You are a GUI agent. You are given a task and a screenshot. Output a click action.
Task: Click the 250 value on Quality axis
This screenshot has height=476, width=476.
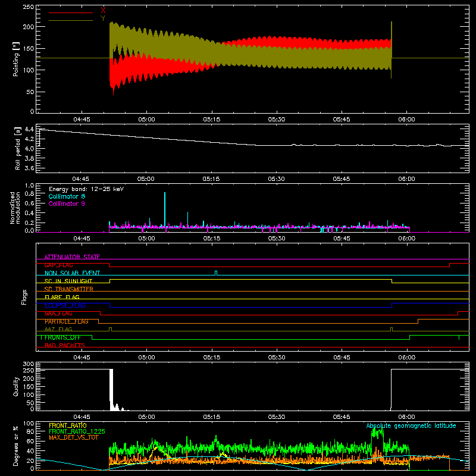point(28,370)
